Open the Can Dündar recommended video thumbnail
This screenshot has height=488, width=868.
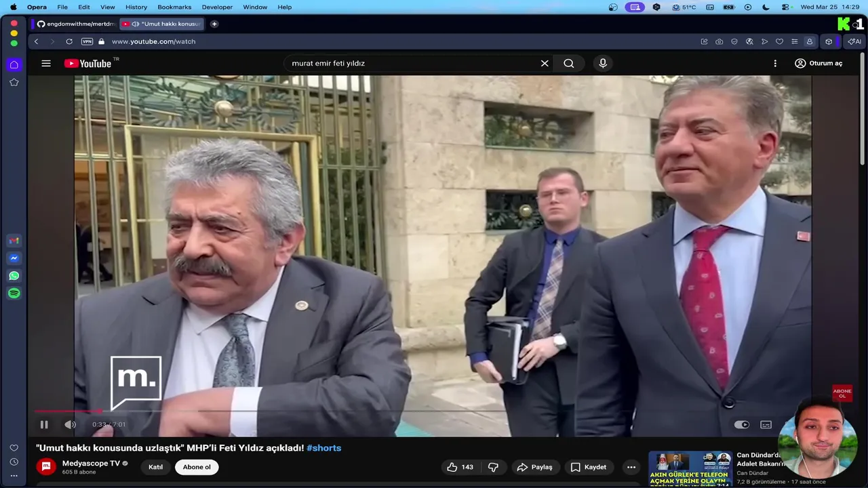point(690,469)
